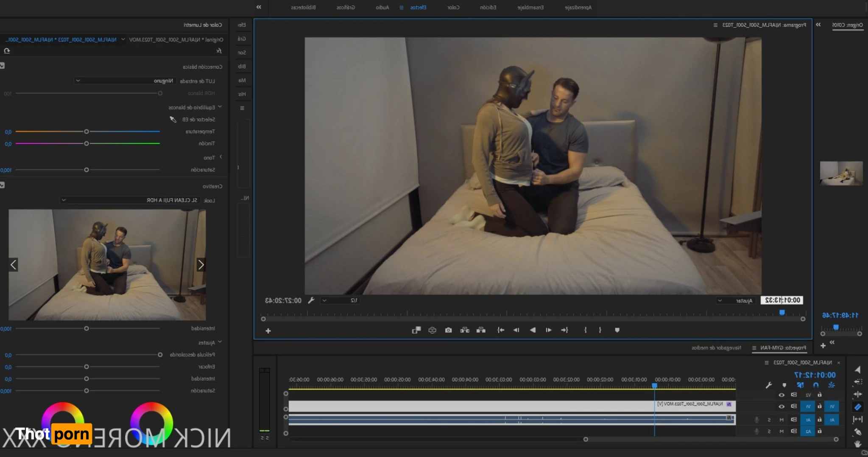The width and height of the screenshot is (868, 457).
Task: Click the Export Frame camera icon
Action: [448, 330]
